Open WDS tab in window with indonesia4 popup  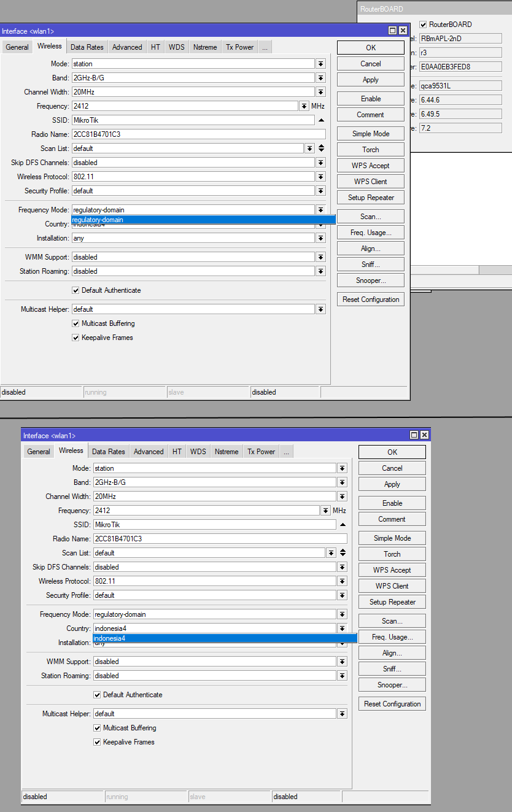198,452
